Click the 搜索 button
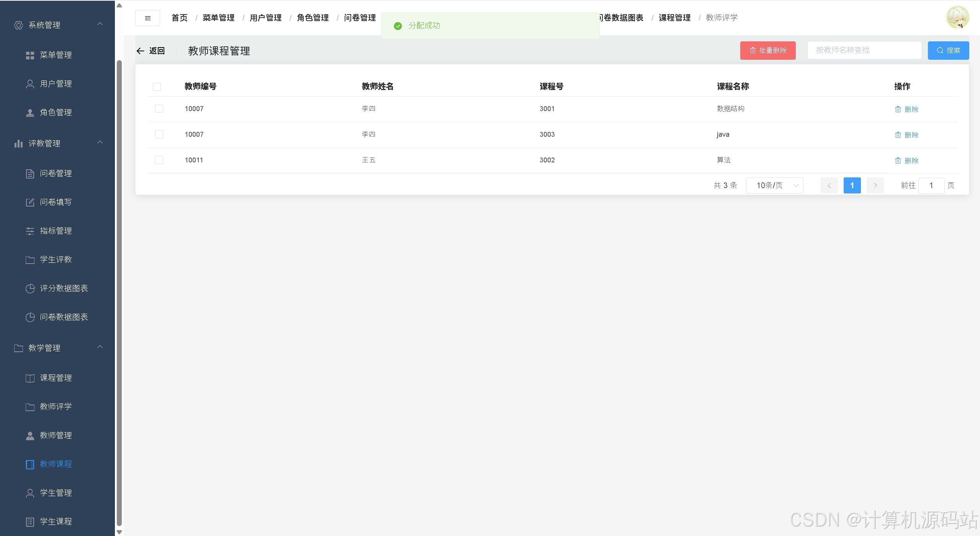The height and width of the screenshot is (536, 980). (948, 51)
